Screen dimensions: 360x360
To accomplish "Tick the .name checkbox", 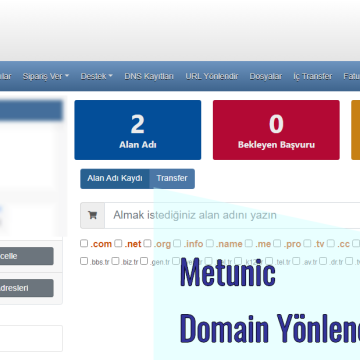I will (209, 243).
